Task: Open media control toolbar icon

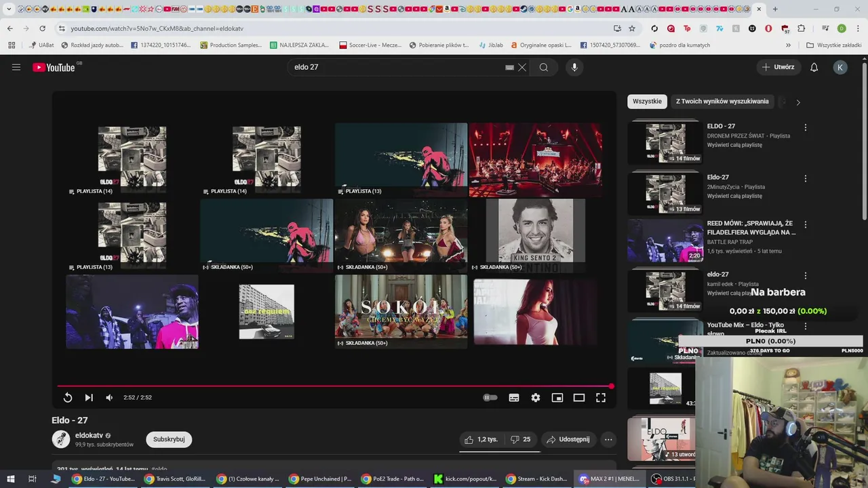Action: coord(825,28)
